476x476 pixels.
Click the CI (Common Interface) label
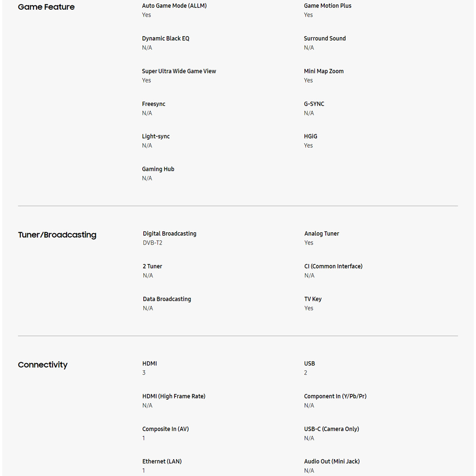333,266
